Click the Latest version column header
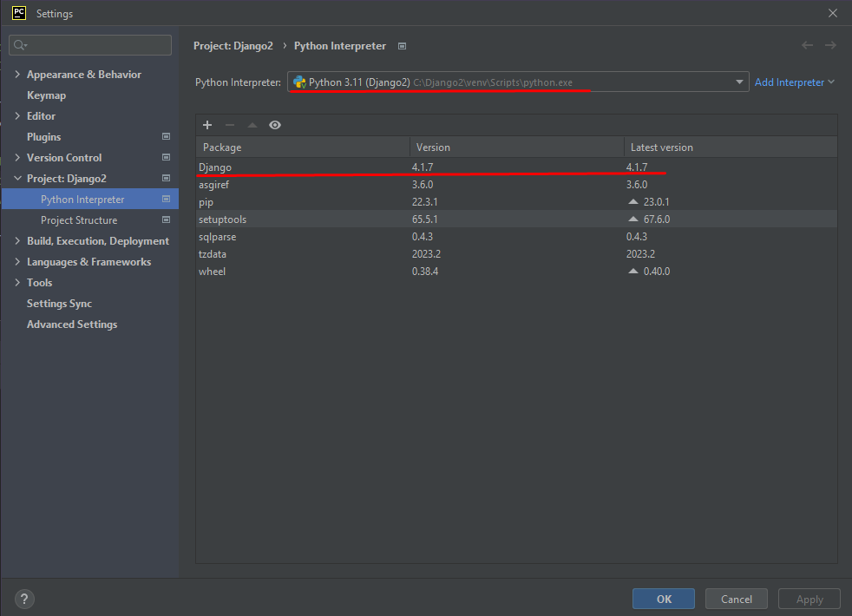This screenshot has height=616, width=852. point(731,147)
